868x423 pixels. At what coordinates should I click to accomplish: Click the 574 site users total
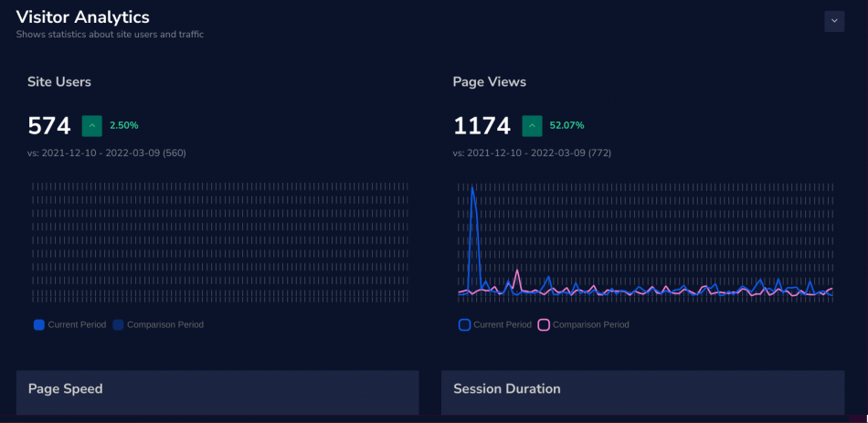tap(49, 126)
